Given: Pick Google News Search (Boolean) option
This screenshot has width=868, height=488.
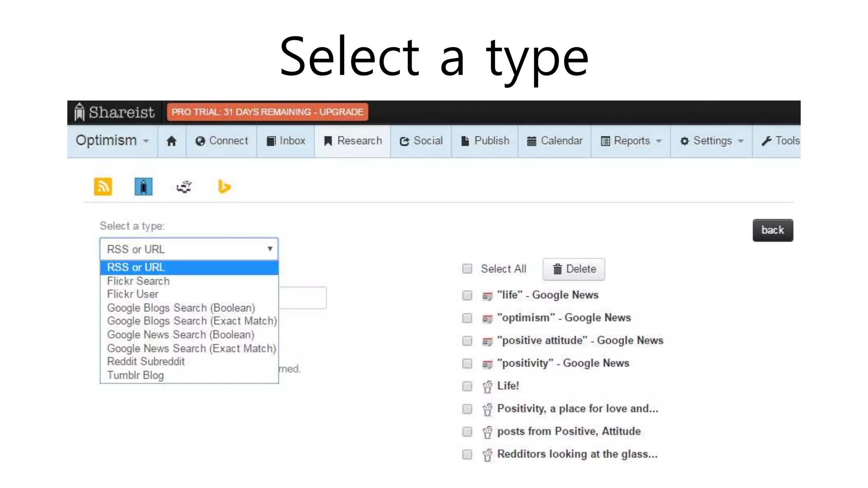Looking at the screenshot, I should point(189,335).
